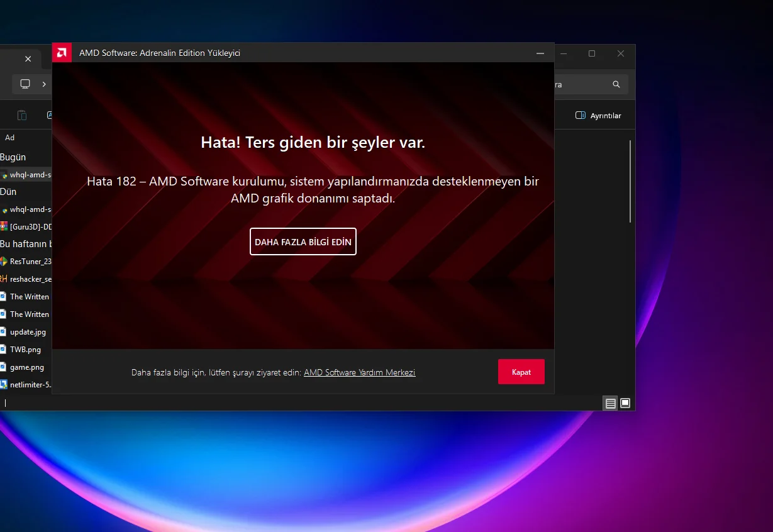773x532 pixels.
Task: Select the whql-amd-s file under Dün
Action: (26, 209)
